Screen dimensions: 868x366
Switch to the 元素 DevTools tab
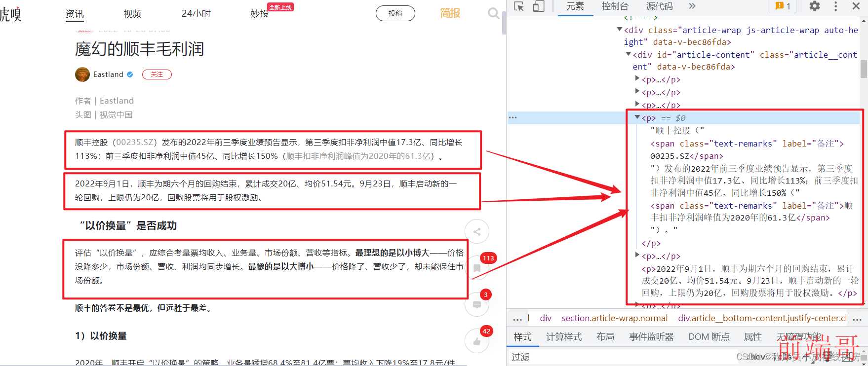click(x=575, y=6)
